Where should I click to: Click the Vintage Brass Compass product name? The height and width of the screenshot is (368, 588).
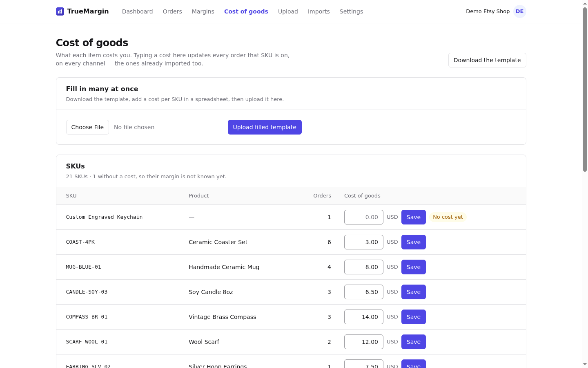223,317
